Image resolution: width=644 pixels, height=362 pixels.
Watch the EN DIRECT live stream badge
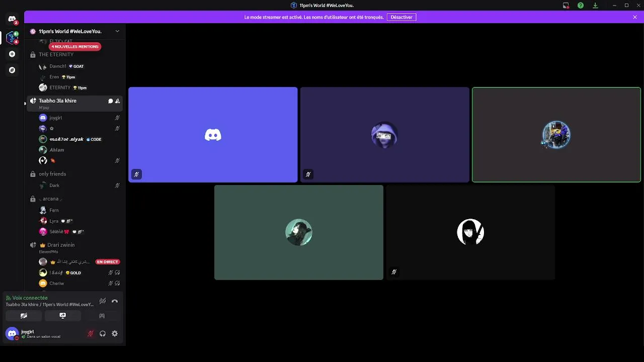coord(108,262)
